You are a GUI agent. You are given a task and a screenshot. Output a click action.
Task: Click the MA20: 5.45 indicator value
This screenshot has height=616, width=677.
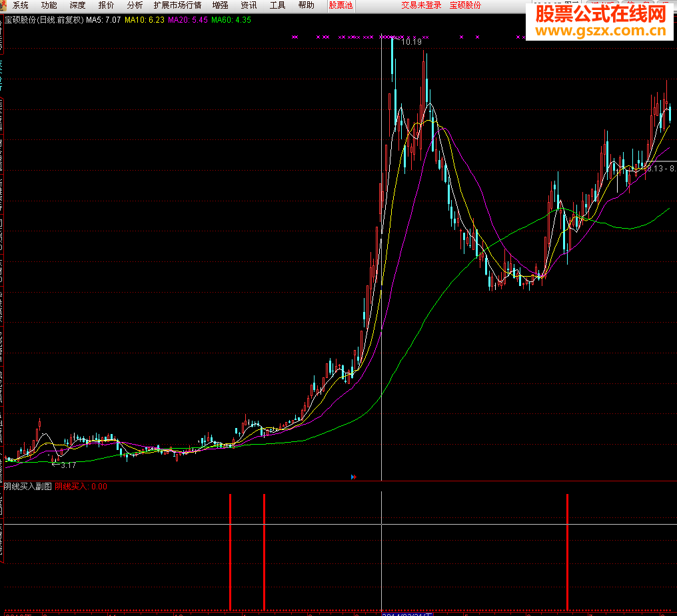(x=188, y=20)
